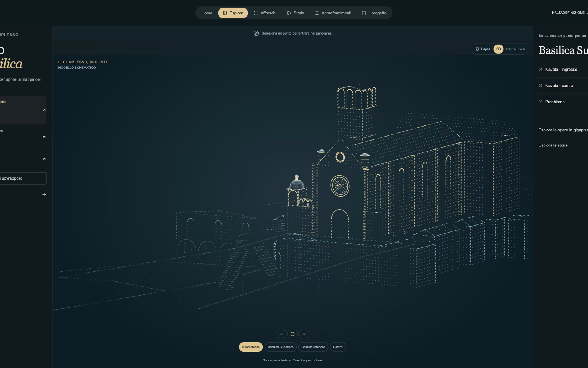588x368 pixels.
Task: Follow Esplora le storie link
Action: (553, 145)
